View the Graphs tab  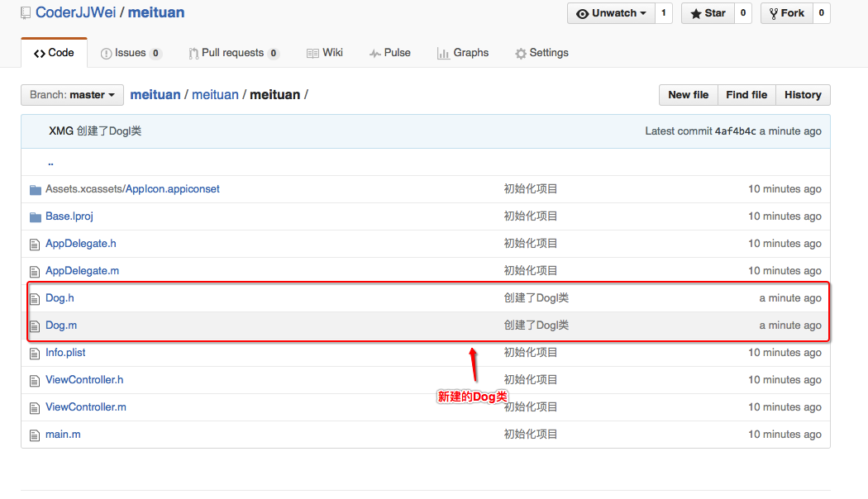(463, 53)
